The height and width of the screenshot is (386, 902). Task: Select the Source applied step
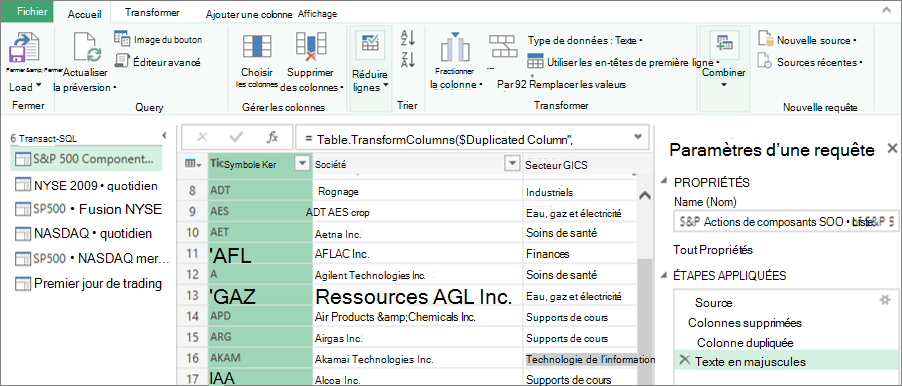pos(713,303)
